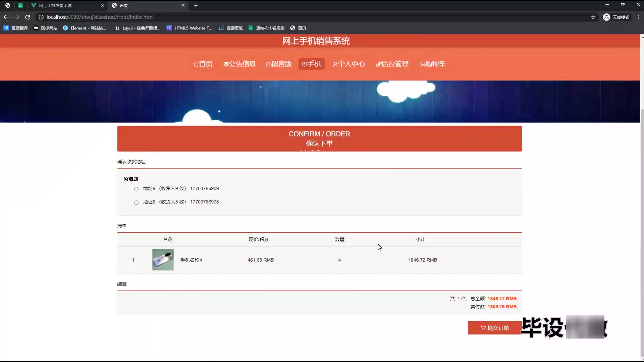Open the 购物车 shopping cart page
This screenshot has width=644, height=362.
click(433, 64)
